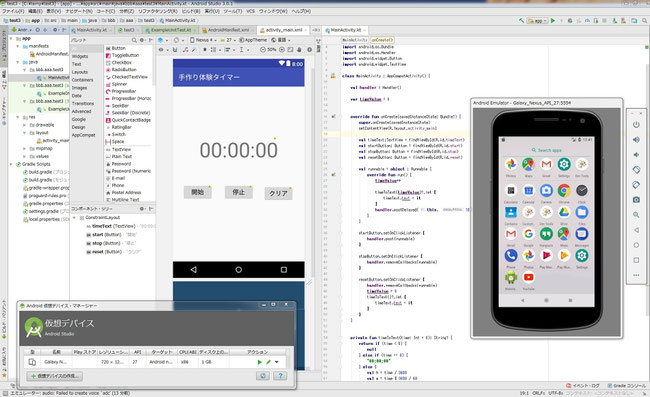Open the layout language dropdown
The width and height of the screenshot is (650, 397).
[281, 40]
